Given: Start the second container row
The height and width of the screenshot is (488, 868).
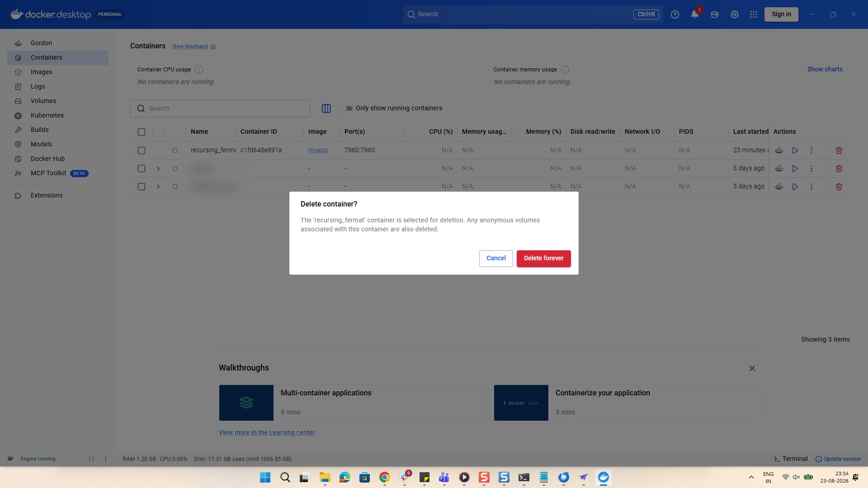Looking at the screenshot, I should pyautogui.click(x=795, y=169).
